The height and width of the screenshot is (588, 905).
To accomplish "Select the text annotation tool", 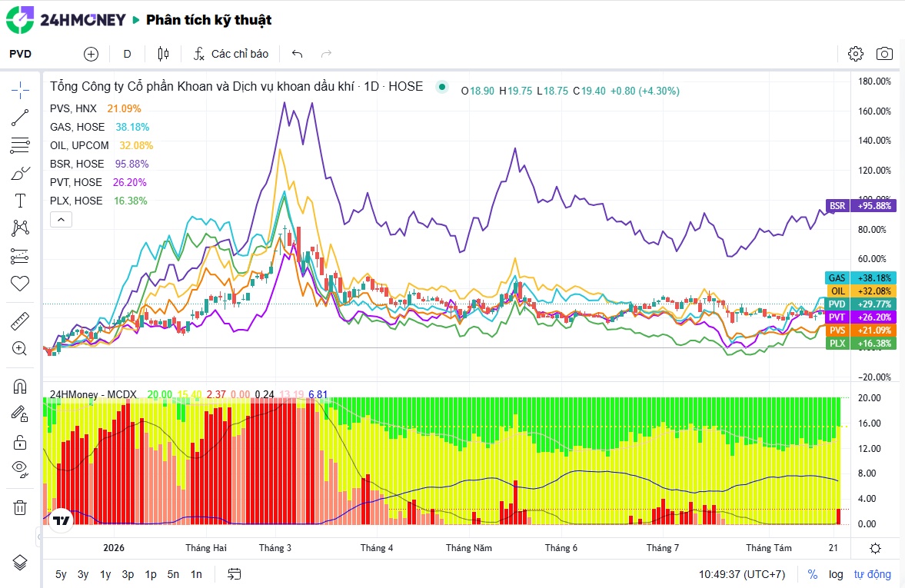I will 20,201.
